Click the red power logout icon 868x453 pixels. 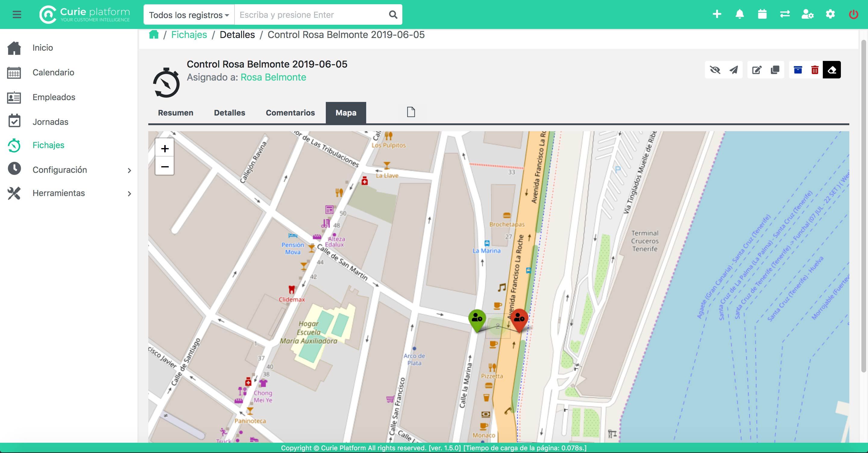click(853, 14)
